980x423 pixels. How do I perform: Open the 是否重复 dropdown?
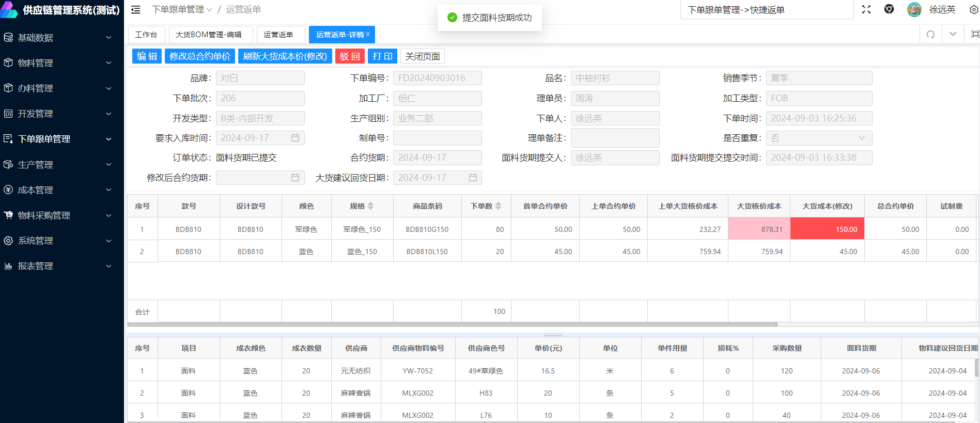(x=819, y=138)
